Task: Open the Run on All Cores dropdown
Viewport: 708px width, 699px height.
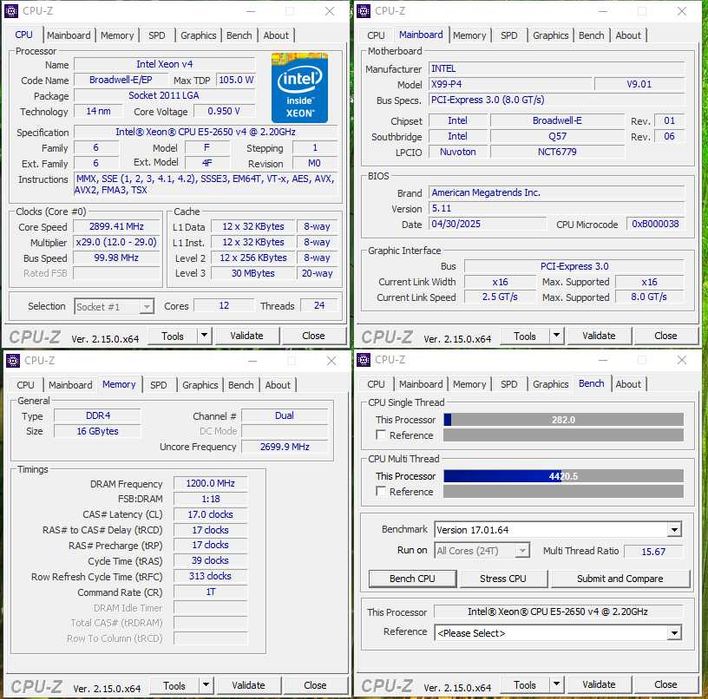Action: 482,551
